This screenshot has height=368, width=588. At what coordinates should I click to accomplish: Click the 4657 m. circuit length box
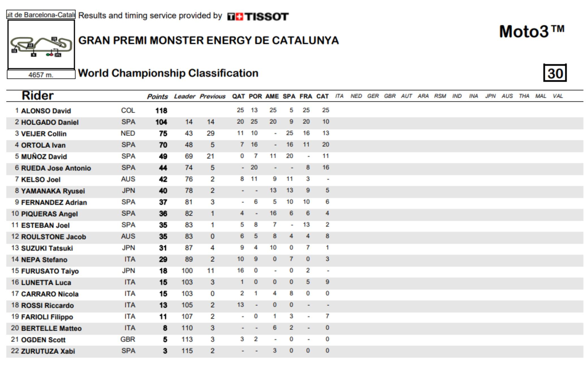(41, 75)
